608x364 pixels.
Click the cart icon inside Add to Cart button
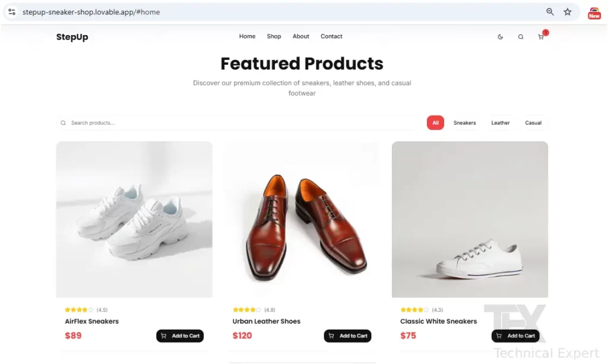(165, 335)
